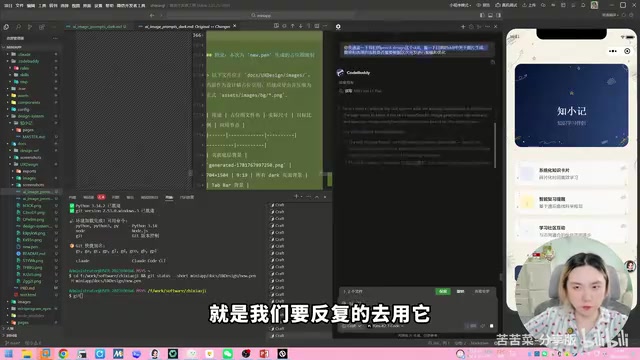640x360 pixels.
Task: Click the forward navigation arrow beside search box
Action: point(162,16)
